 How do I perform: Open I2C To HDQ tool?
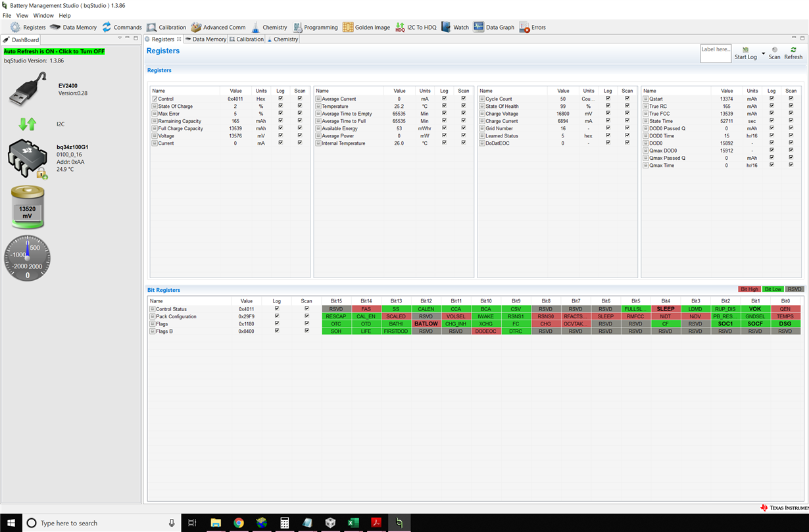coord(416,27)
